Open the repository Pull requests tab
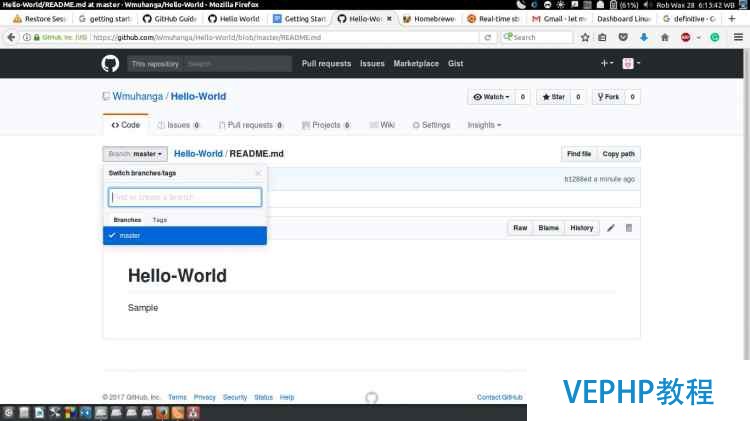 [251, 125]
